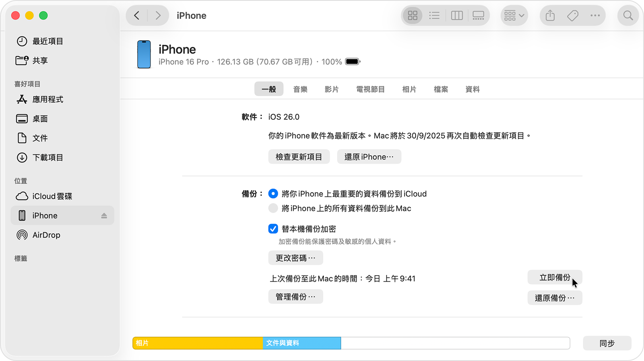Click the 還原 iPhone… button
Screen dimensions: 644x361
pos(369,157)
